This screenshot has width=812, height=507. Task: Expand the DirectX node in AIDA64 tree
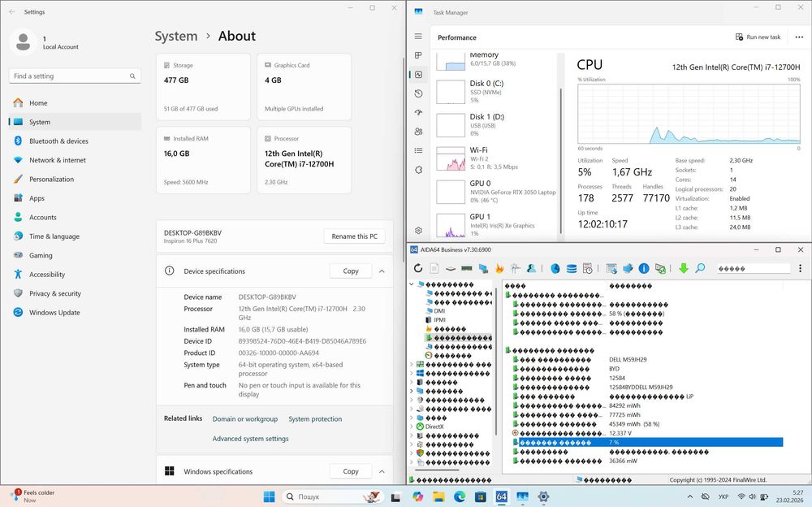412,427
